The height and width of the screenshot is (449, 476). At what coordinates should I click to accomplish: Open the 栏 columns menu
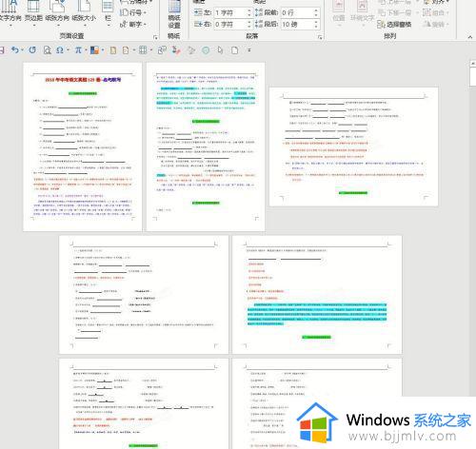coord(108,12)
